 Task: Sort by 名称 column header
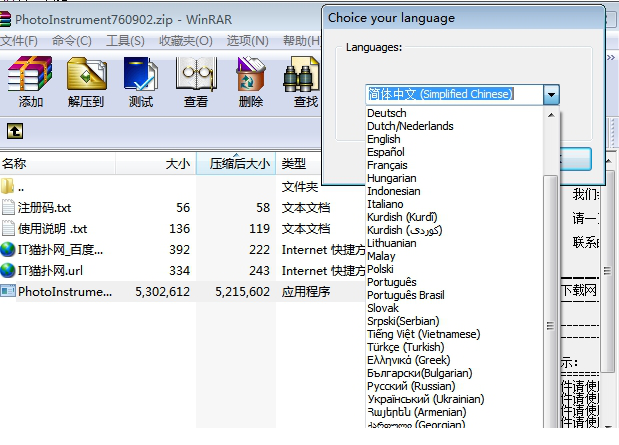click(x=58, y=163)
